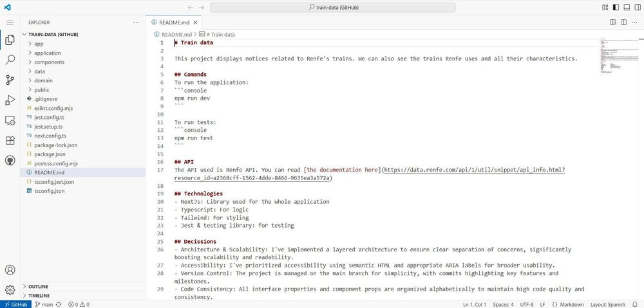
Task: Click the editor minimap
Action: point(620,55)
